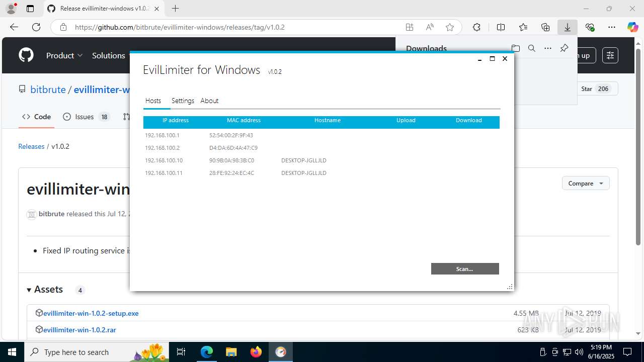Open the browser Collections icon
The height and width of the screenshot is (362, 644).
point(545,27)
